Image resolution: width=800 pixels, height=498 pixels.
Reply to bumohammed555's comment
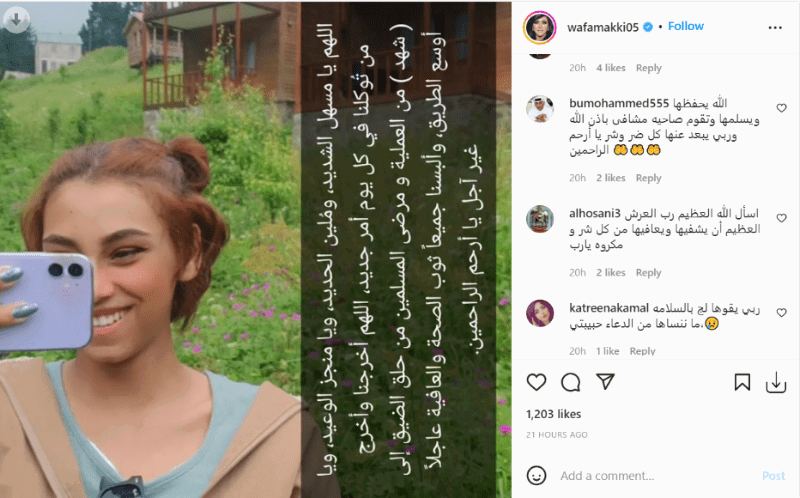click(648, 178)
